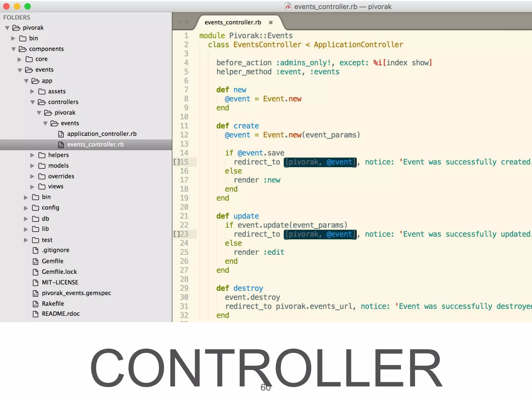Expand the models folder arrow
This screenshot has width=532, height=399.
point(32,166)
